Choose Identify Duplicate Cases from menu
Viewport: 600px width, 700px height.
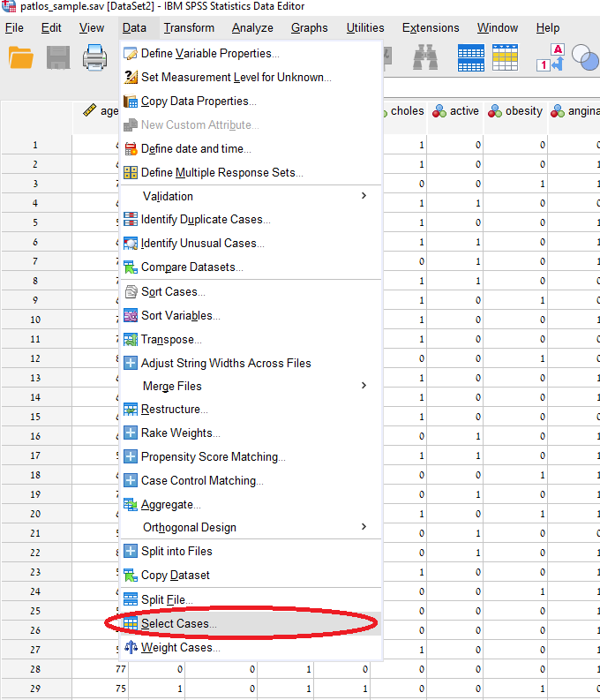pos(206,220)
